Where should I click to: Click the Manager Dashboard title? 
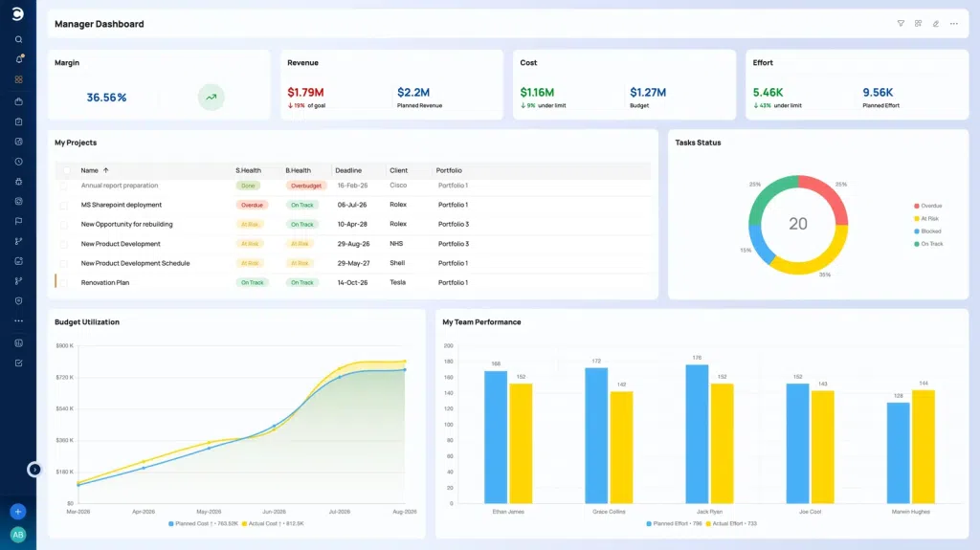[99, 24]
